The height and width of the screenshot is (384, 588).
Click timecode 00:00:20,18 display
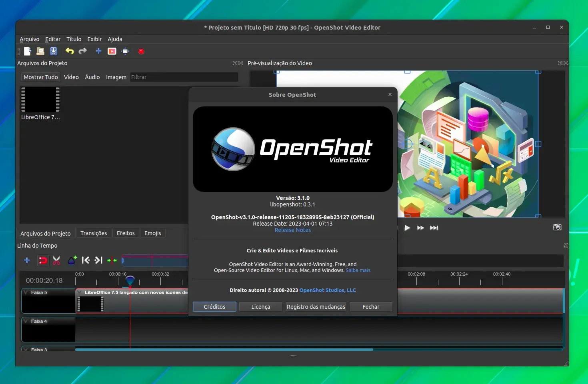pyautogui.click(x=44, y=281)
